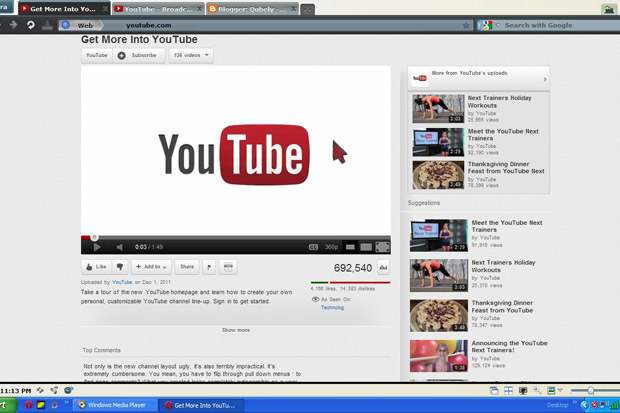Image resolution: width=620 pixels, height=413 pixels.
Task: Open the Google search engine selector
Action: [x=489, y=25]
